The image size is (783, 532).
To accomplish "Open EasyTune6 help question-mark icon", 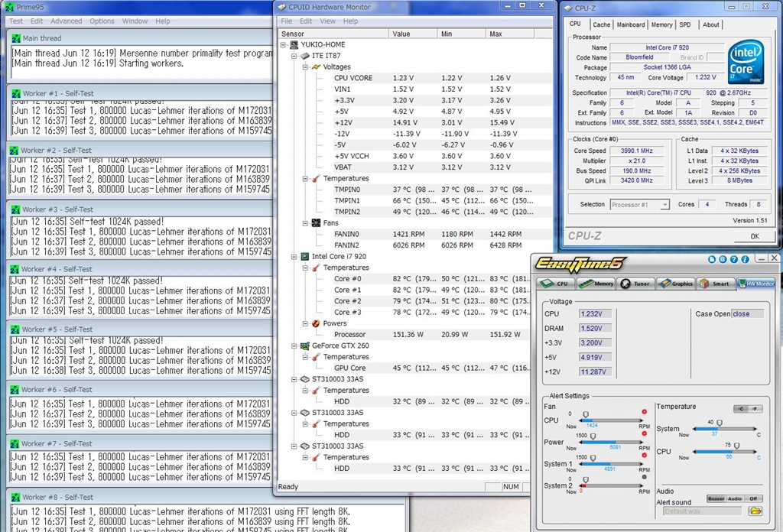I will click(x=733, y=259).
